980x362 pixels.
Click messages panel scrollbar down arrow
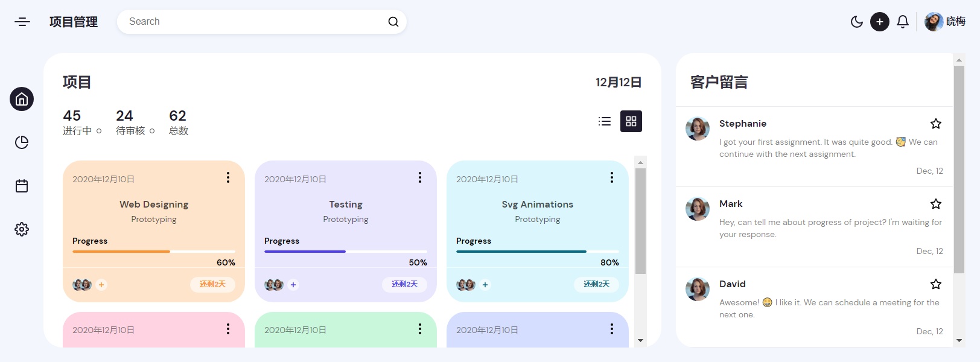point(959,341)
